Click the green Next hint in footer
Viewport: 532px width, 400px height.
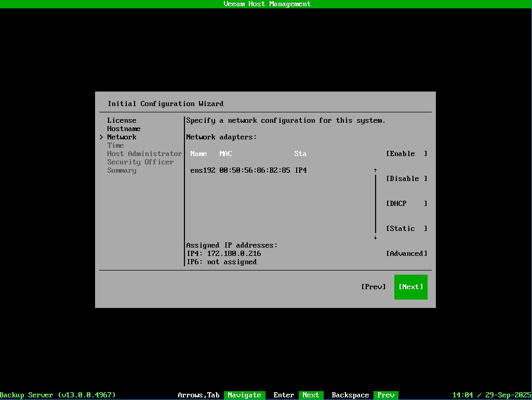[311, 395]
